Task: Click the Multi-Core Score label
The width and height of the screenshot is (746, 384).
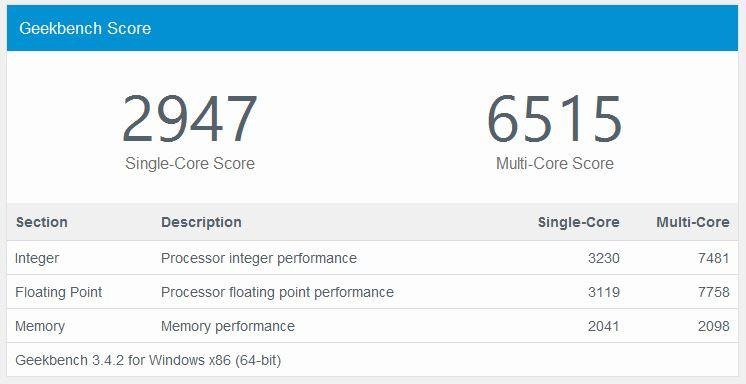Action: (555, 164)
